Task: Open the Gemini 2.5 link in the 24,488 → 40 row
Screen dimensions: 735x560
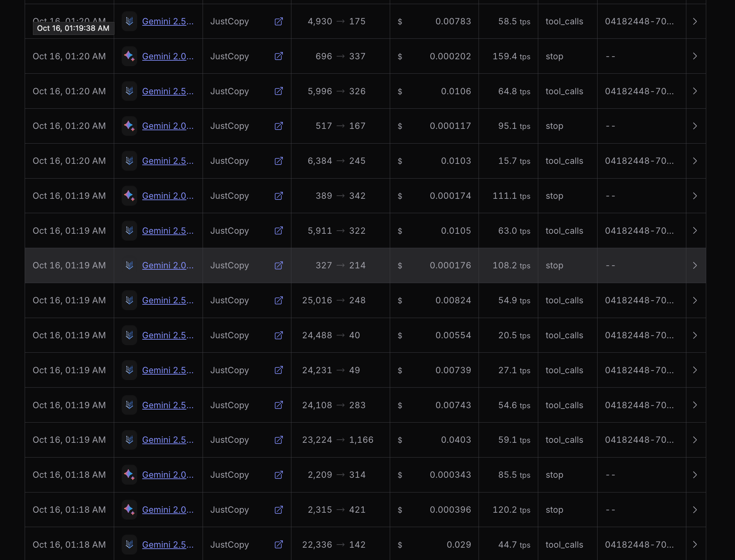Action: tap(168, 335)
